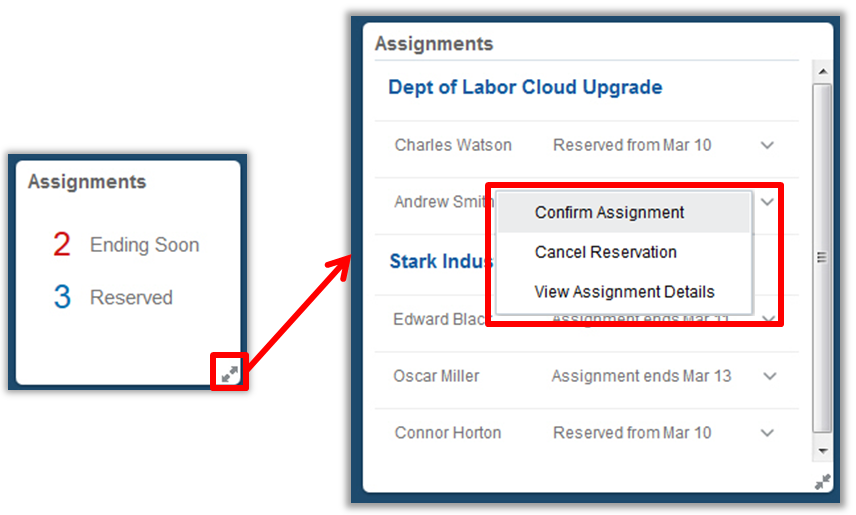The width and height of the screenshot is (856, 515).
Task: Click the collapse icon on the expanded Assignments card
Action: click(822, 482)
